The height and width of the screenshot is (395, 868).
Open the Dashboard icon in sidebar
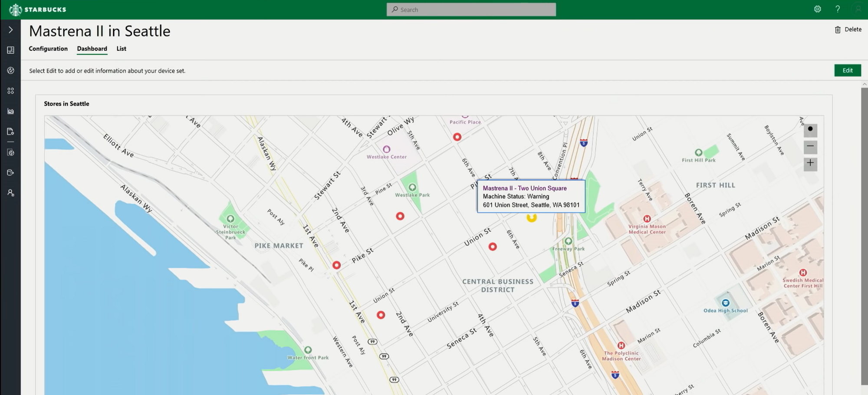pyautogui.click(x=10, y=50)
